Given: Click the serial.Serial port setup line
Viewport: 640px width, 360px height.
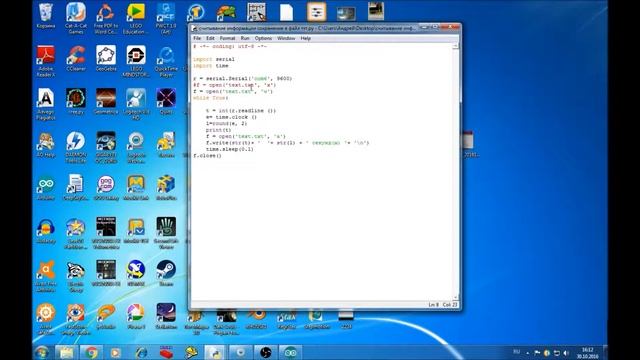Looking at the screenshot, I should tap(242, 78).
